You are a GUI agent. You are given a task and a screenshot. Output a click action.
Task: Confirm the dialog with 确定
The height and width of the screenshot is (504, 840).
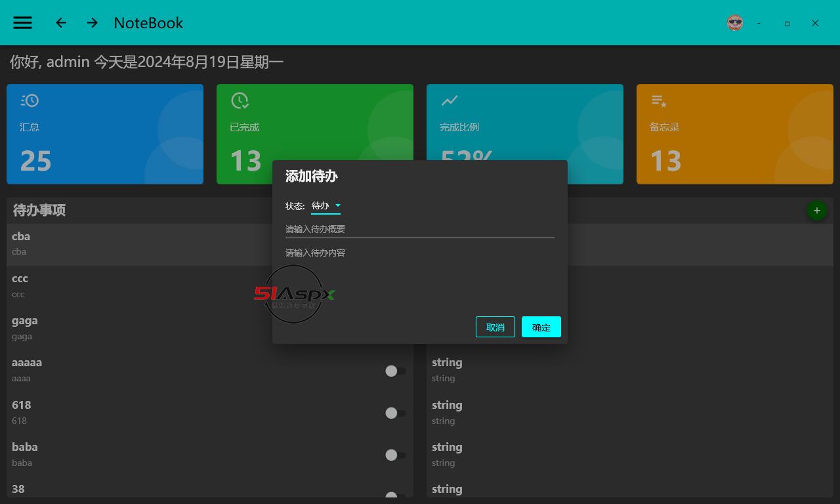pyautogui.click(x=541, y=327)
